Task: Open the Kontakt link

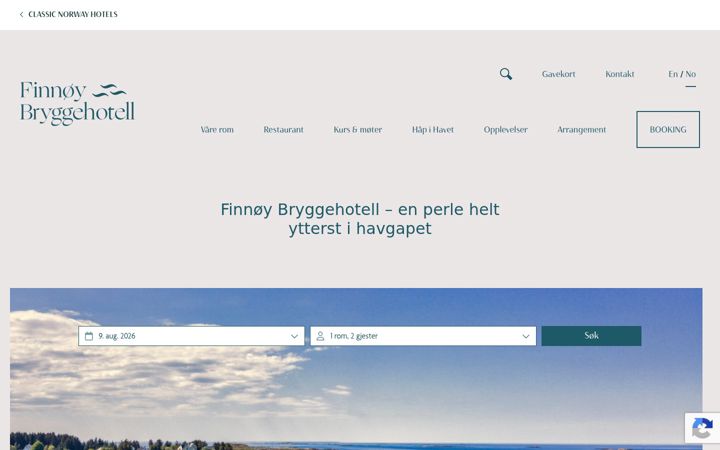Action: (620, 74)
